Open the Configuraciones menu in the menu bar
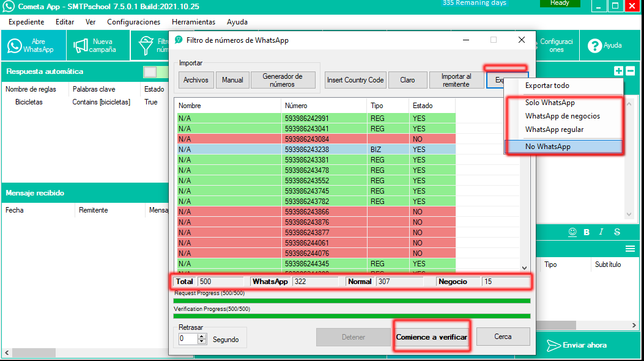Image resolution: width=644 pixels, height=361 pixels. (133, 22)
